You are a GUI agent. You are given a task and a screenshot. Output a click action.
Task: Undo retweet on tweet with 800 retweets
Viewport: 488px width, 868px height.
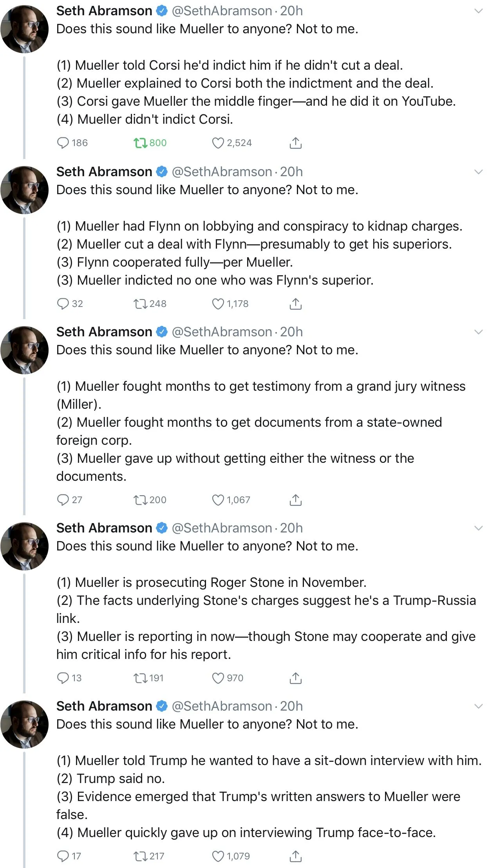pos(140,143)
